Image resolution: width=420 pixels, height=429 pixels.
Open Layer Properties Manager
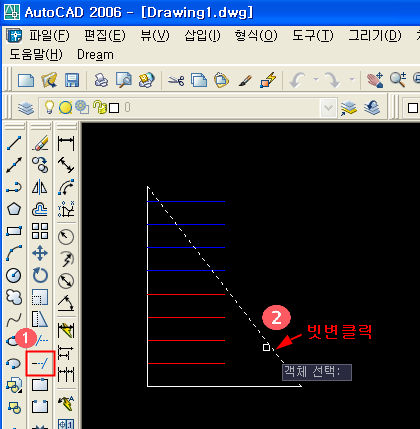tap(26, 108)
